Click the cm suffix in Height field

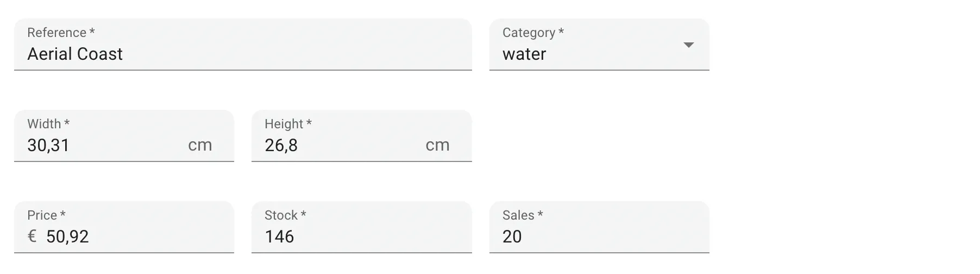click(x=437, y=145)
